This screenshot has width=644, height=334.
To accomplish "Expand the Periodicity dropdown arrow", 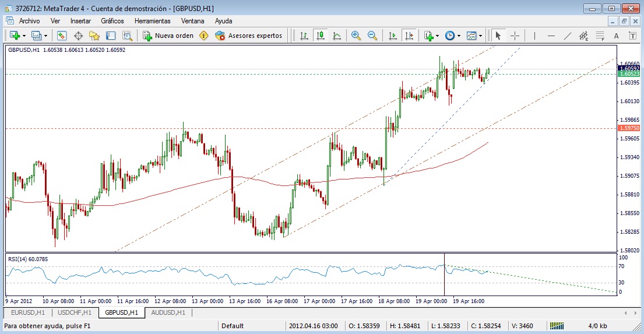I will [x=459, y=36].
